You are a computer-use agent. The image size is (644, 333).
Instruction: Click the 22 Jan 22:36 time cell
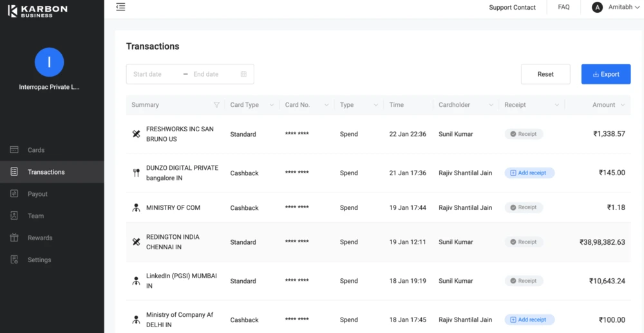408,134
